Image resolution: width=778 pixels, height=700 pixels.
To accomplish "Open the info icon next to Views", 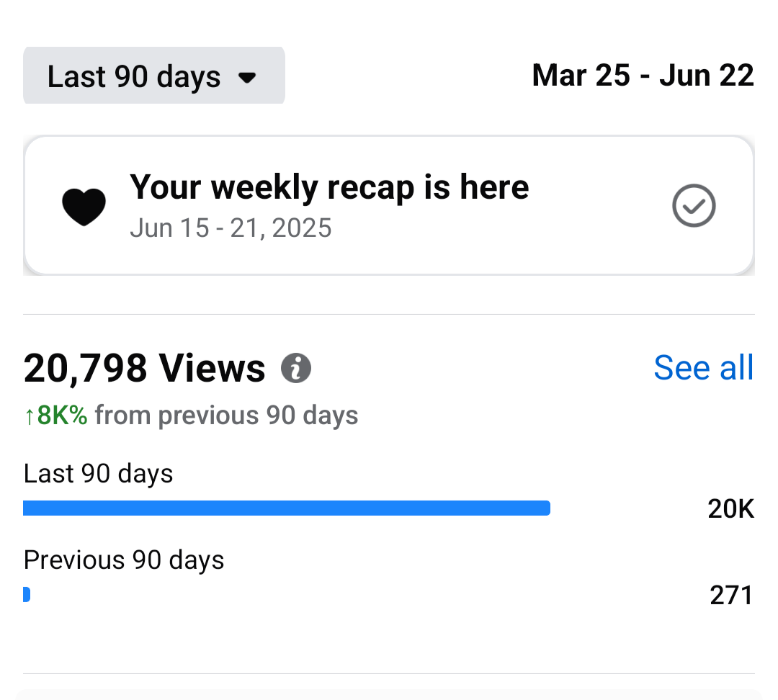I will tap(296, 368).
